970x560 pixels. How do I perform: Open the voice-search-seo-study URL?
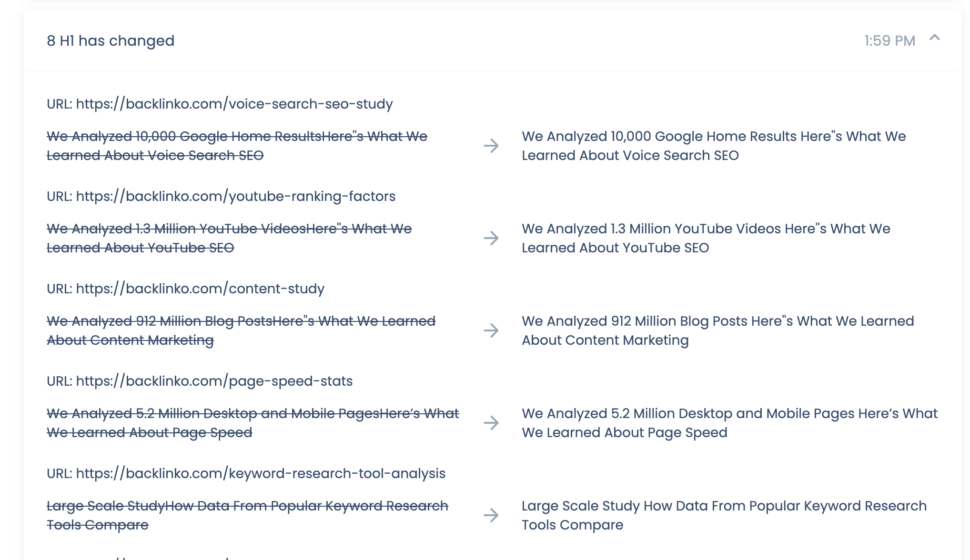pyautogui.click(x=234, y=104)
